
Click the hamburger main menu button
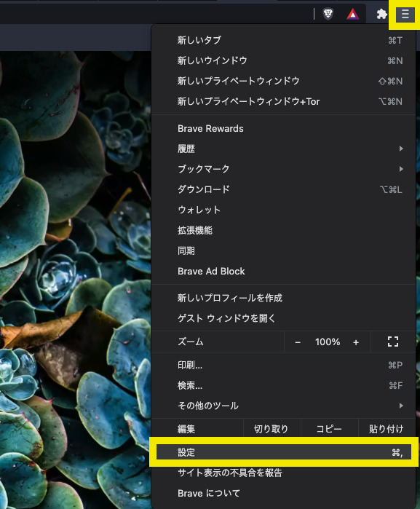[x=405, y=15]
